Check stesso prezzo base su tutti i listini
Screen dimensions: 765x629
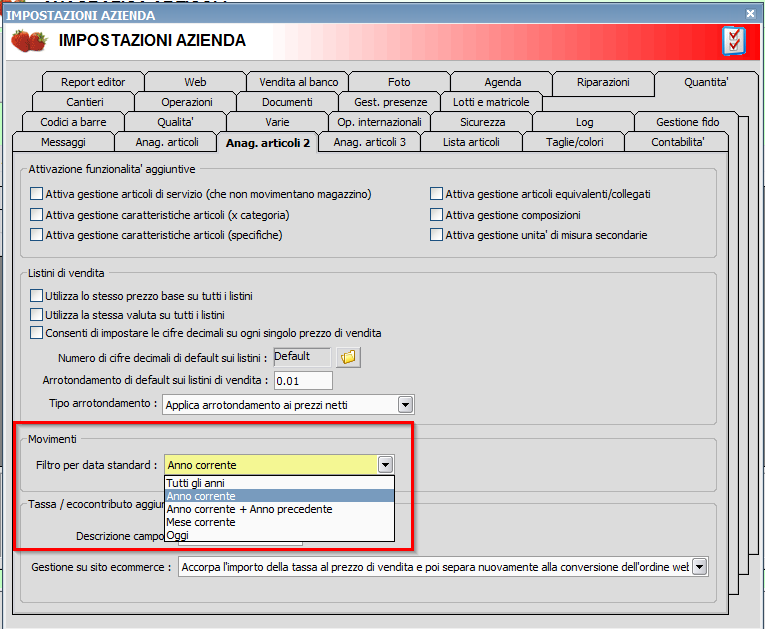(x=37, y=296)
